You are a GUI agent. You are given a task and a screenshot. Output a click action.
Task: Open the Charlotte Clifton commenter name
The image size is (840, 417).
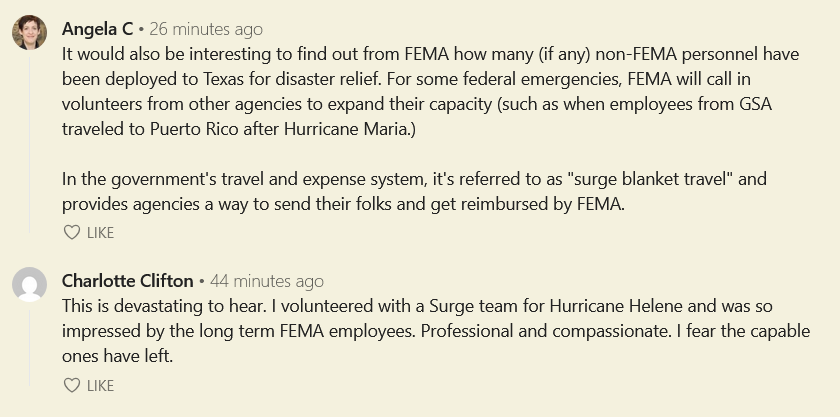(128, 281)
